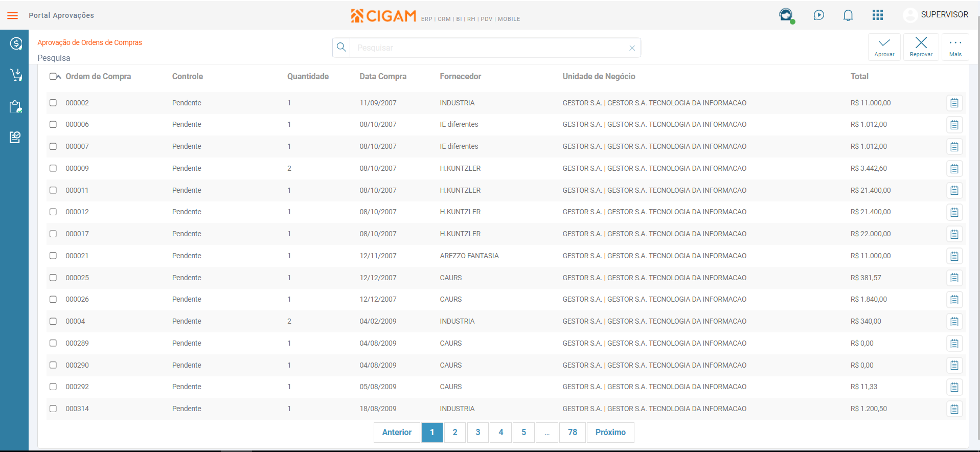Viewport: 980px width, 452px height.
Task: Open details icon for order 000314
Action: tap(954, 409)
